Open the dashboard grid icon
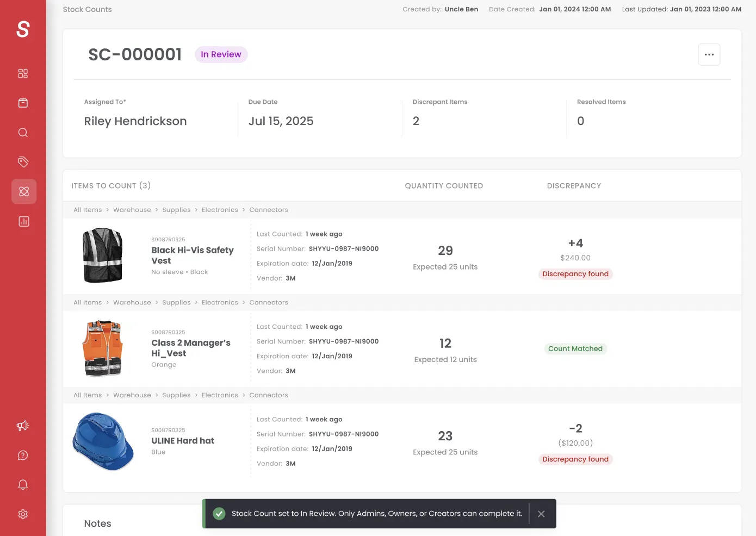756x536 pixels. pos(23,73)
